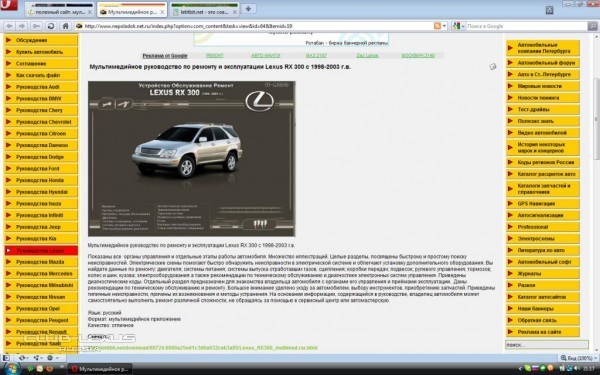Open the Windows Start button
600x375 pixels.
click(11, 369)
